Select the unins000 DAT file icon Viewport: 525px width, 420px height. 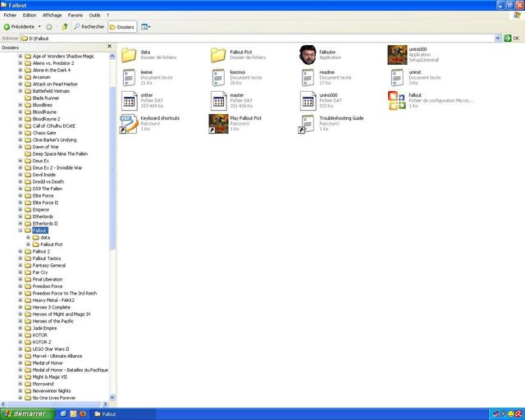click(308, 100)
